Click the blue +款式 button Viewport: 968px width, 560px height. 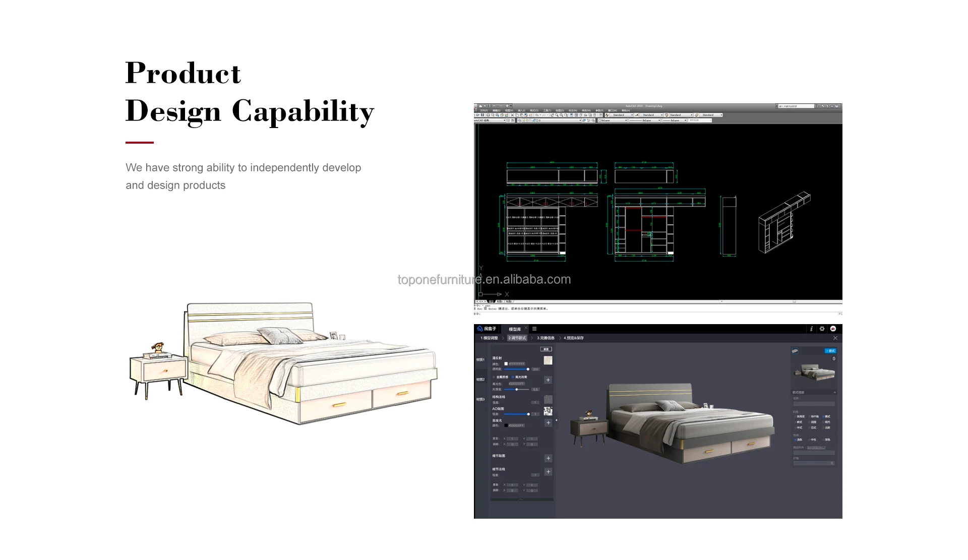830,351
